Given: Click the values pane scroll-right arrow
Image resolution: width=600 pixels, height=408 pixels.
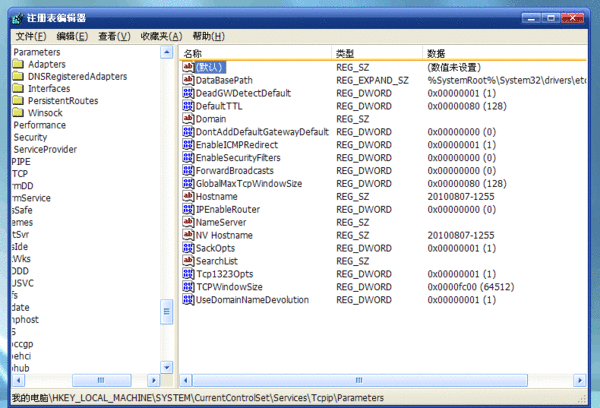Looking at the screenshot, I should pyautogui.click(x=580, y=380).
